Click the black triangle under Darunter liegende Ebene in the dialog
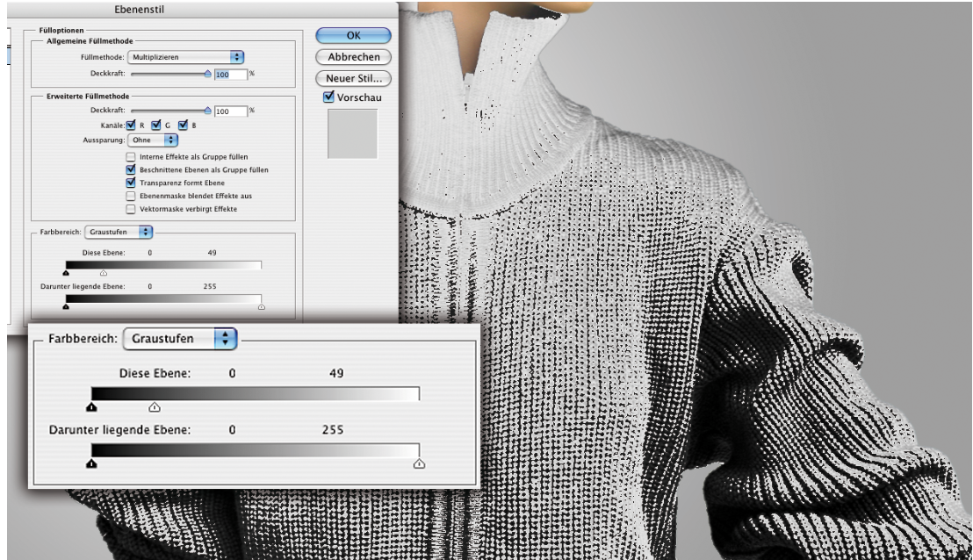Image resolution: width=973 pixels, height=560 pixels. (x=66, y=306)
